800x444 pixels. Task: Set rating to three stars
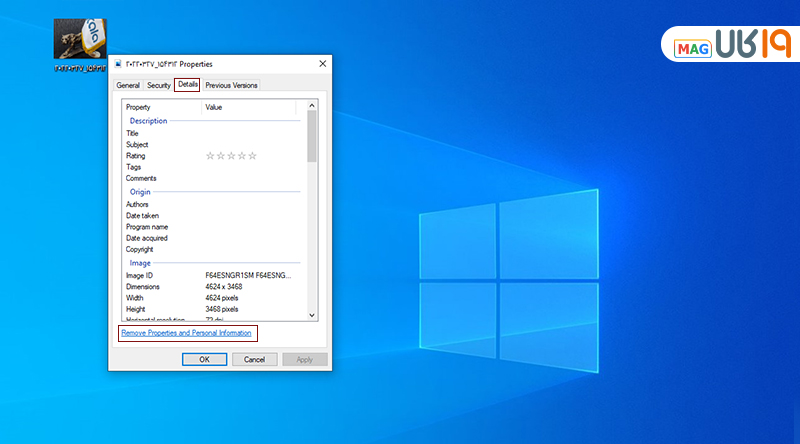pyautogui.click(x=231, y=156)
